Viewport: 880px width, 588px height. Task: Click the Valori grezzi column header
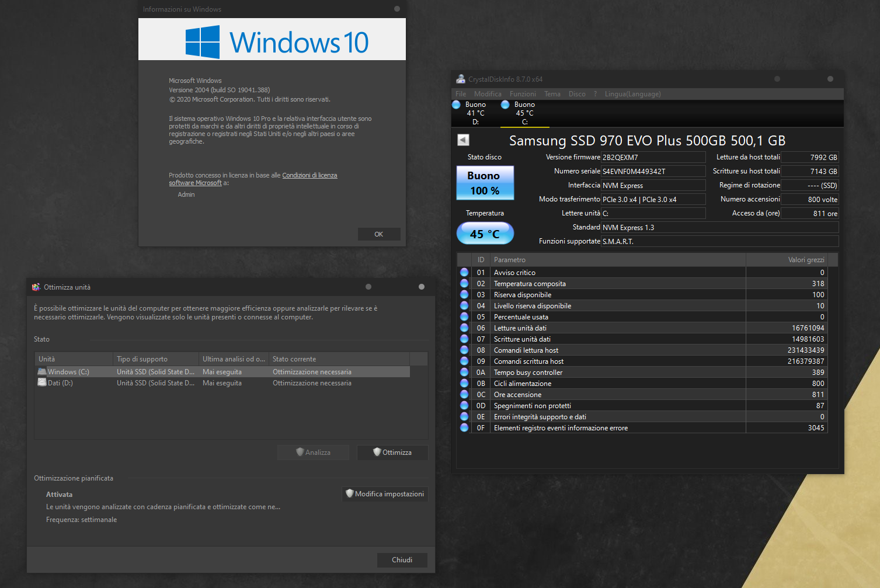[787, 260]
